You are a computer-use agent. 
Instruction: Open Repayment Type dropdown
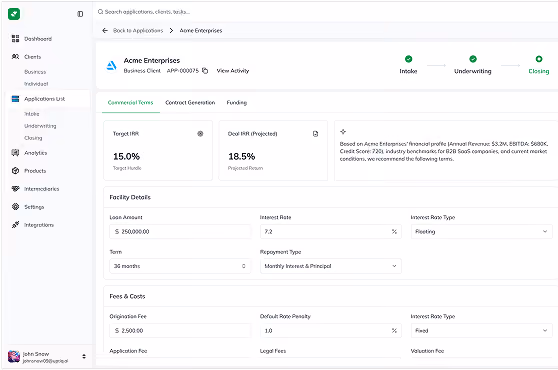tap(331, 266)
